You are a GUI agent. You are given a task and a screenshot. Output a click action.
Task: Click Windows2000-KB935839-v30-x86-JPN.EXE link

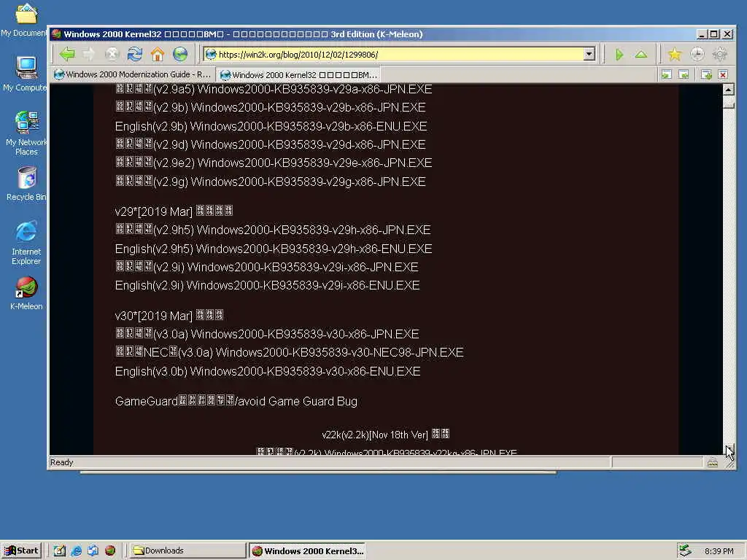point(305,334)
